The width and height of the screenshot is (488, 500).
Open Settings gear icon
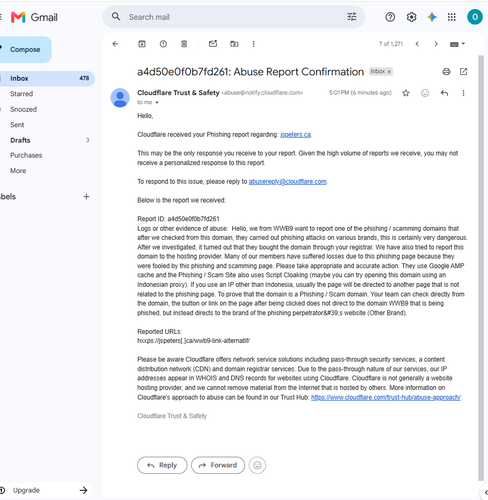click(411, 17)
